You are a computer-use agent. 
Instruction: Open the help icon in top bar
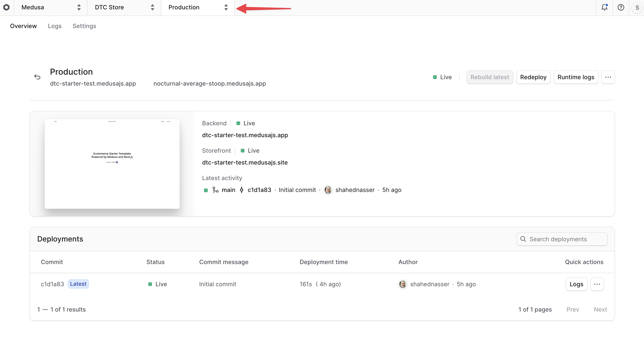621,8
